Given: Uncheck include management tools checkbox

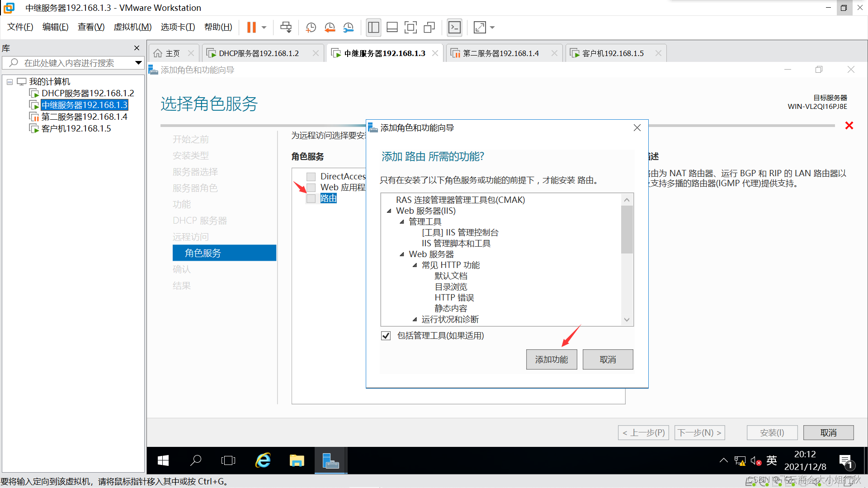Looking at the screenshot, I should [386, 336].
